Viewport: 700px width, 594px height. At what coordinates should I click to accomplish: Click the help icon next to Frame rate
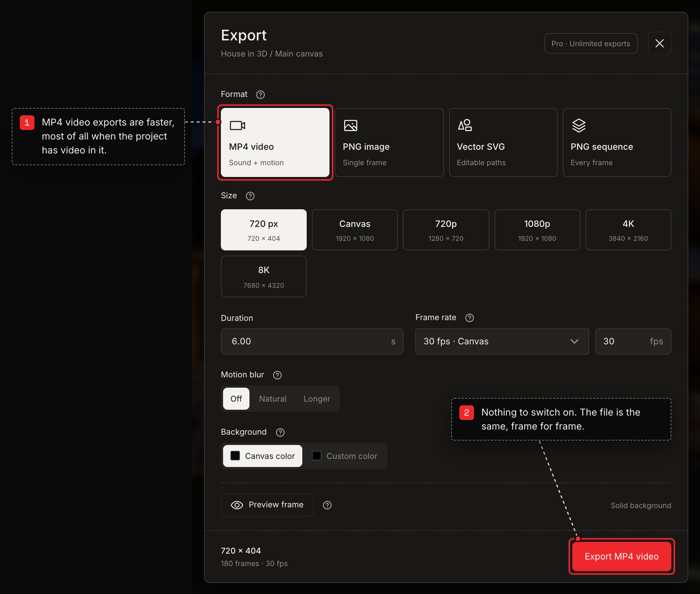pyautogui.click(x=470, y=318)
